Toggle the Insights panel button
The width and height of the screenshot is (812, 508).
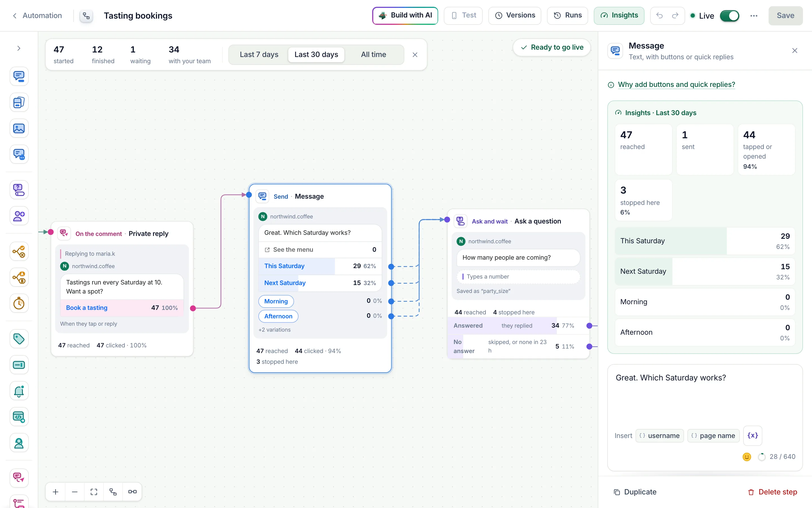click(619, 16)
